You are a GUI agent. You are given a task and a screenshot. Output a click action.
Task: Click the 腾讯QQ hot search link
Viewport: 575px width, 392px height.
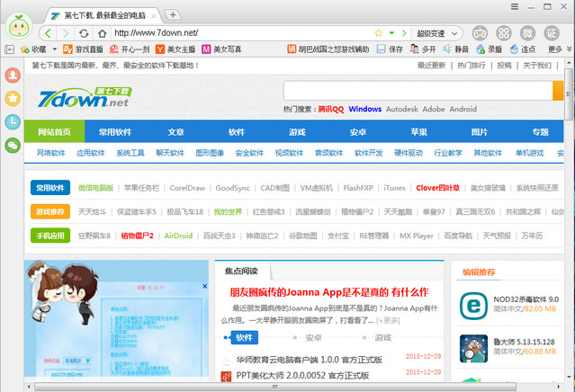click(x=330, y=109)
